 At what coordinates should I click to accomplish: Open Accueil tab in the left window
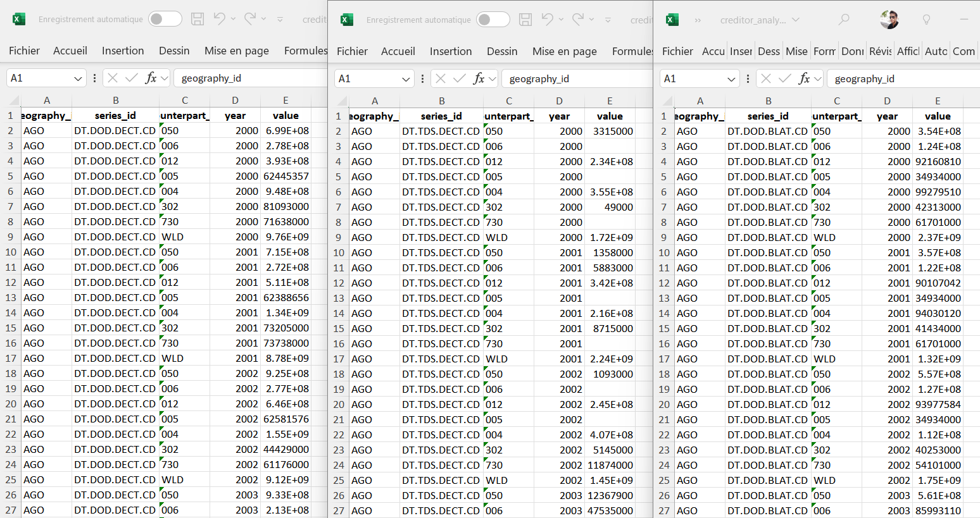point(70,51)
